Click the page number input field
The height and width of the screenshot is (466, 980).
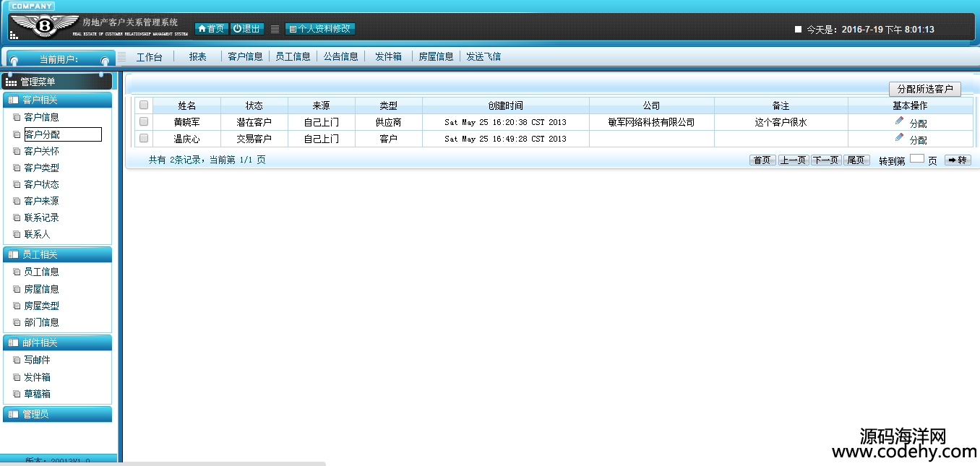click(x=916, y=159)
